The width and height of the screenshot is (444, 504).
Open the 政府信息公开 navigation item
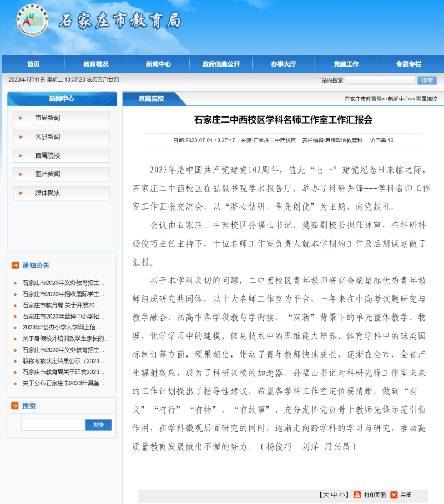[221, 64]
